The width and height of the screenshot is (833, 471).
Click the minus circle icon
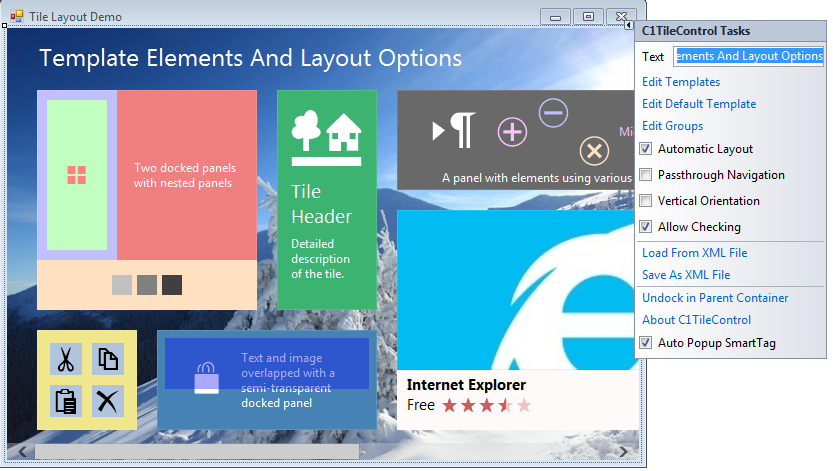553,113
